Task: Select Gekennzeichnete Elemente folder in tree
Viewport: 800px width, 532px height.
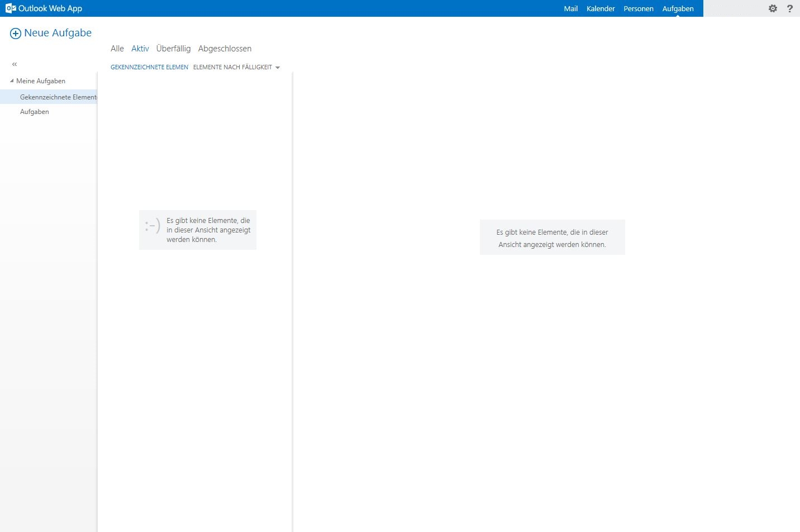Action: click(x=49, y=97)
